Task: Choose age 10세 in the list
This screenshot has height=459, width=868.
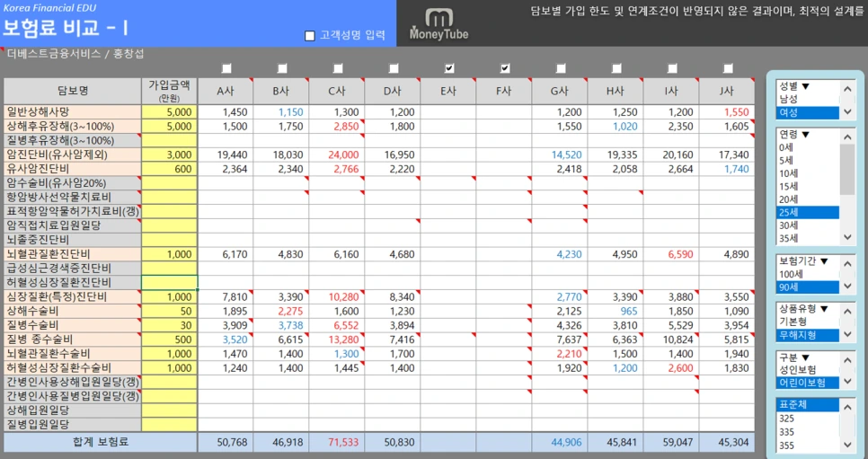Action: tap(808, 173)
